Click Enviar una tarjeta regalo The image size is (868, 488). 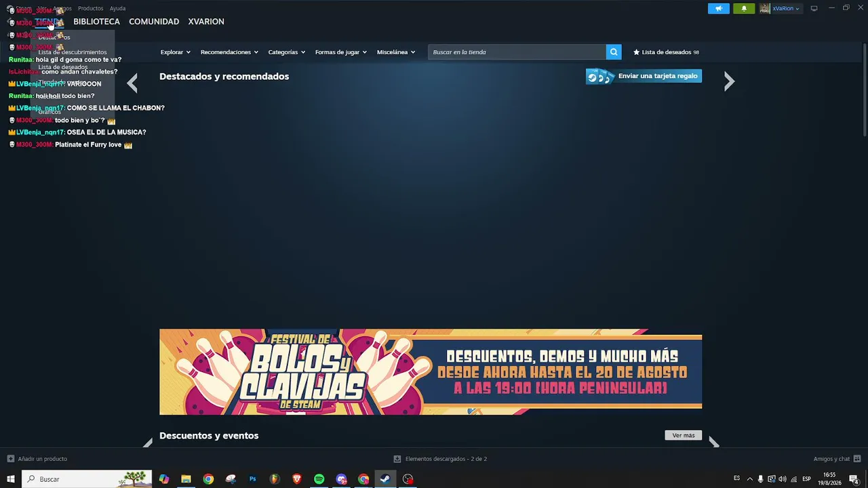tap(644, 76)
